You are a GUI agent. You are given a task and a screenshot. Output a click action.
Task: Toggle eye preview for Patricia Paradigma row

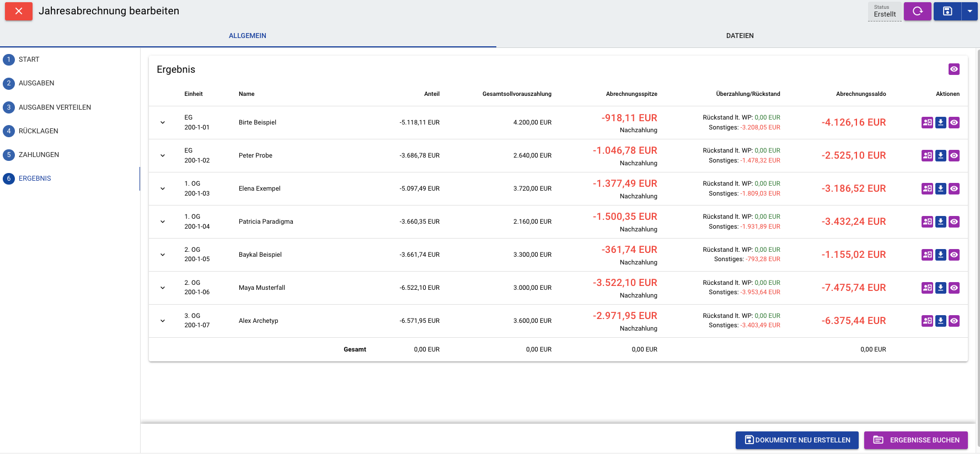coord(954,221)
